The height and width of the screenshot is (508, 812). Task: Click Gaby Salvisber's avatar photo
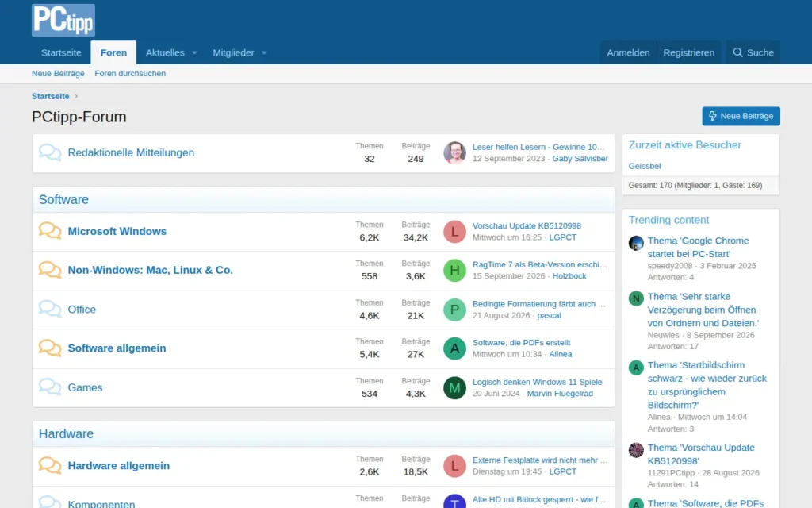coord(454,152)
